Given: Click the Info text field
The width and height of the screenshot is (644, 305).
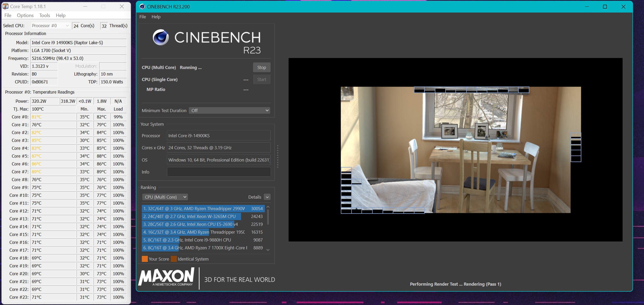Looking at the screenshot, I should click(219, 172).
